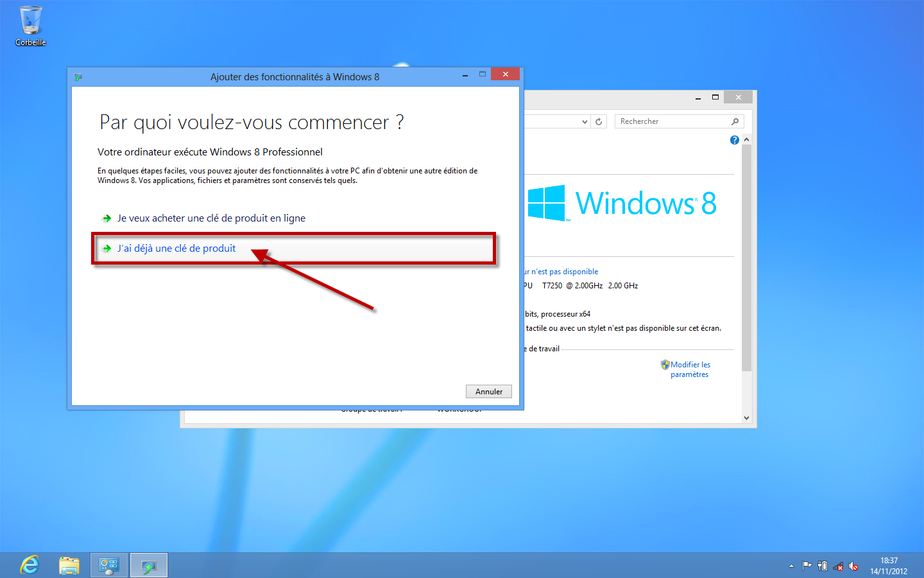The height and width of the screenshot is (578, 924).
Task: Click the search magnifier in the System window
Action: (x=735, y=121)
